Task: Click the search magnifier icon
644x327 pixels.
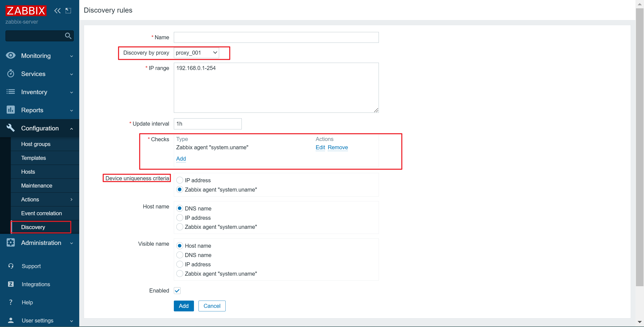Action: [68, 36]
